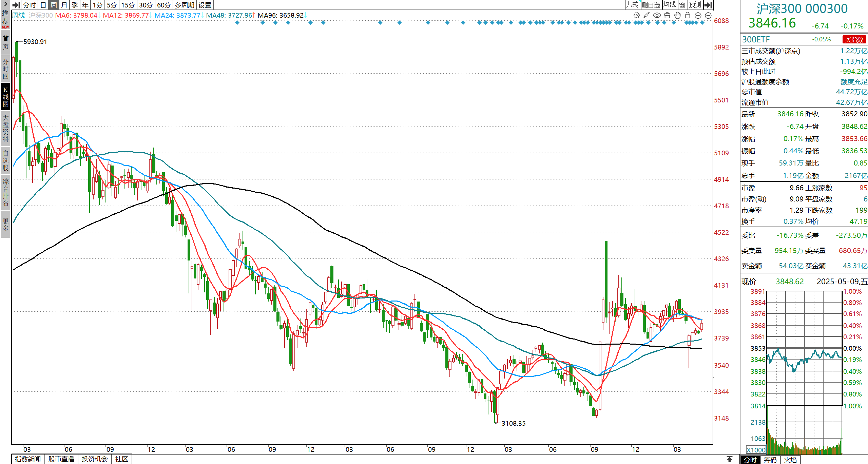Open the toolbox briefcase icon
868x464 pixels.
pyautogui.click(x=667, y=15)
